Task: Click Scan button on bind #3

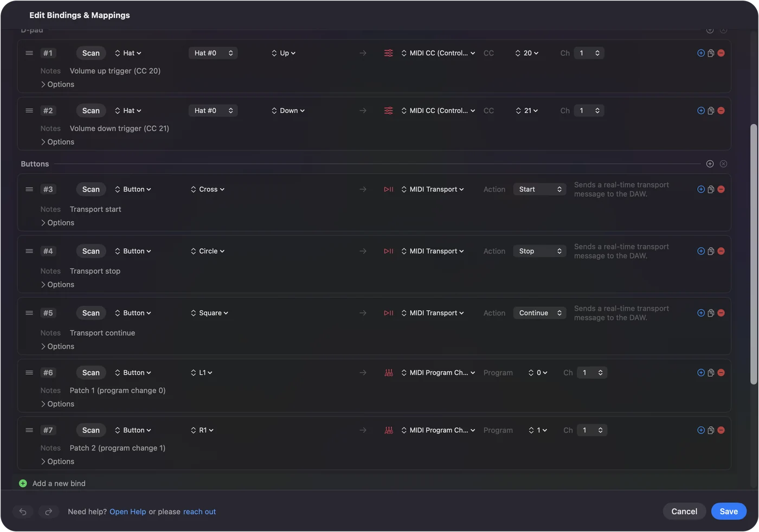Action: 91,189
